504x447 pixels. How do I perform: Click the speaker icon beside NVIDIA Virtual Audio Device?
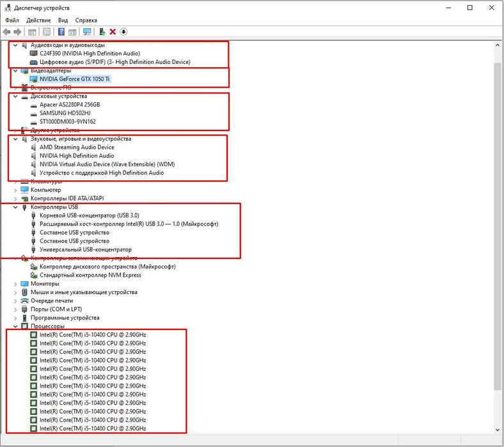[x=33, y=164]
